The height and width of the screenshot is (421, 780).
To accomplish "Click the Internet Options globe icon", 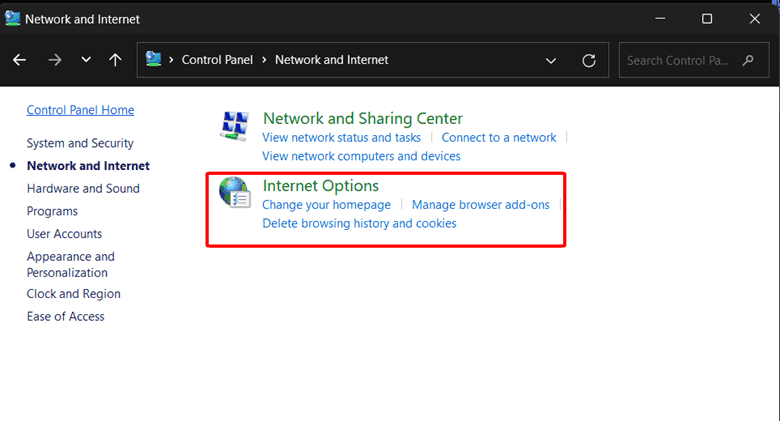I will click(234, 193).
